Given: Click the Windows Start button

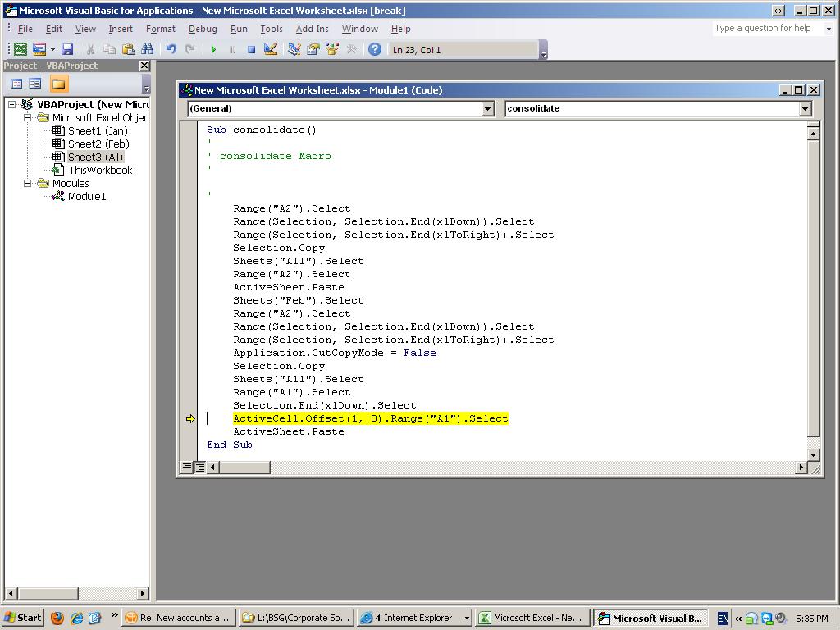Looking at the screenshot, I should pyautogui.click(x=22, y=619).
